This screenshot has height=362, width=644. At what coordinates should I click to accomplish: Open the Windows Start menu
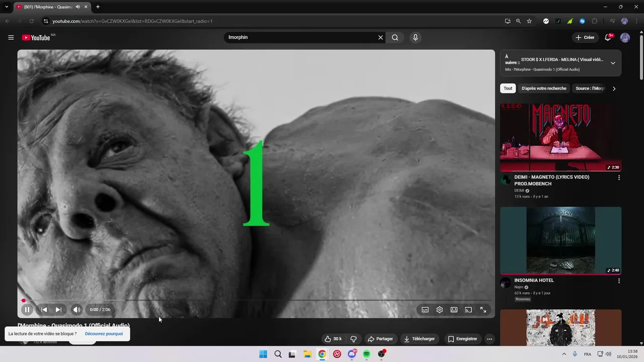263,354
